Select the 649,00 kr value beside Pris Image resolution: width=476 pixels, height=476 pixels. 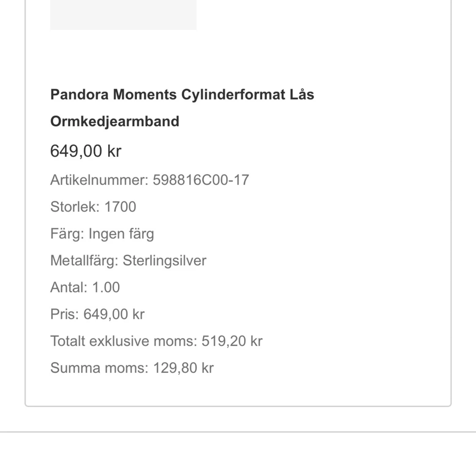(x=114, y=314)
